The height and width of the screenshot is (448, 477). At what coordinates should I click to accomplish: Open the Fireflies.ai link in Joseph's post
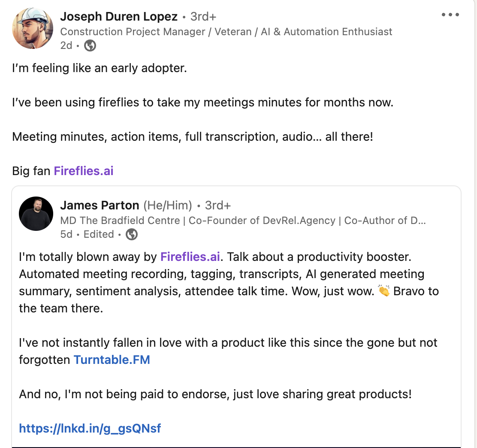83,171
